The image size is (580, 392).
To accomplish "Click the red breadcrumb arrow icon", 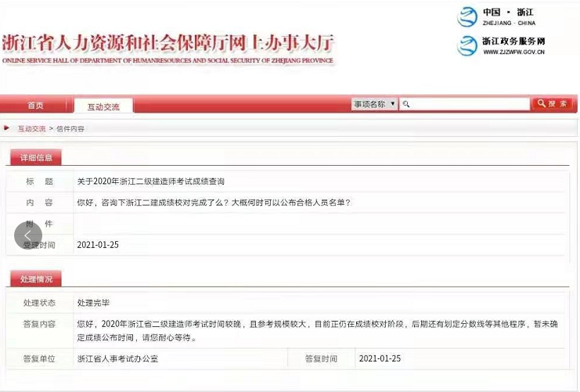I will (x=7, y=128).
